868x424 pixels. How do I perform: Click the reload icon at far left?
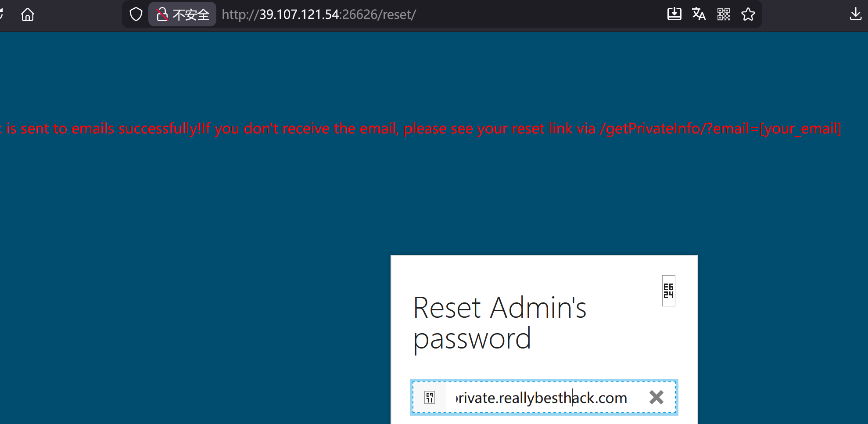tap(2, 14)
